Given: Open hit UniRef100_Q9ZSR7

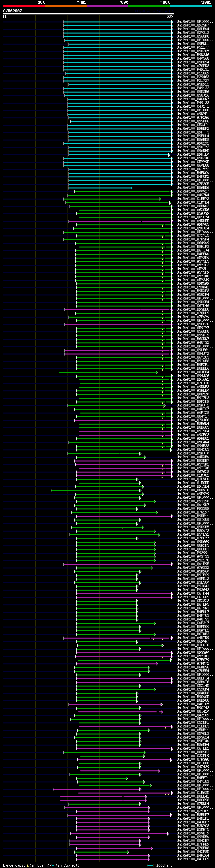Looking at the screenshot, I should [193, 25].
